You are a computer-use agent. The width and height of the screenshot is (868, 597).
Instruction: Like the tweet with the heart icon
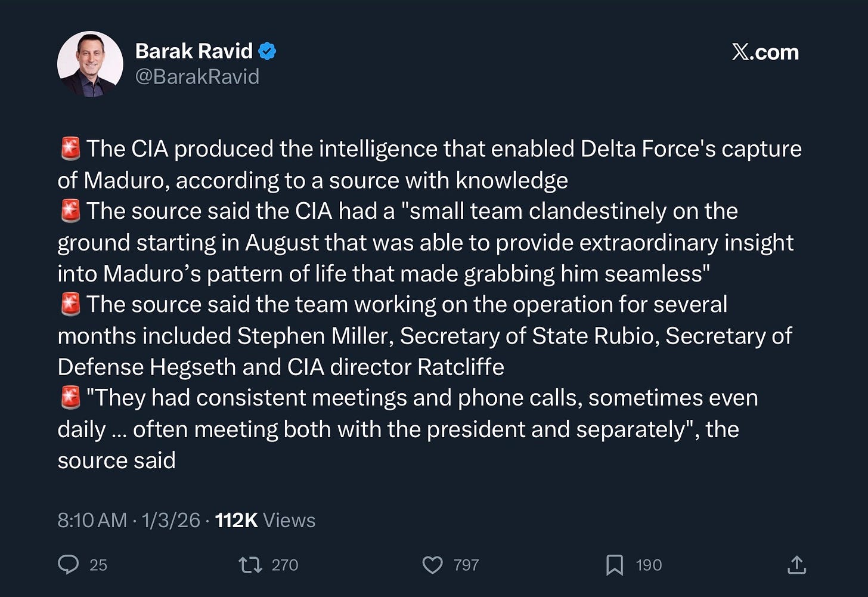pyautogui.click(x=432, y=564)
